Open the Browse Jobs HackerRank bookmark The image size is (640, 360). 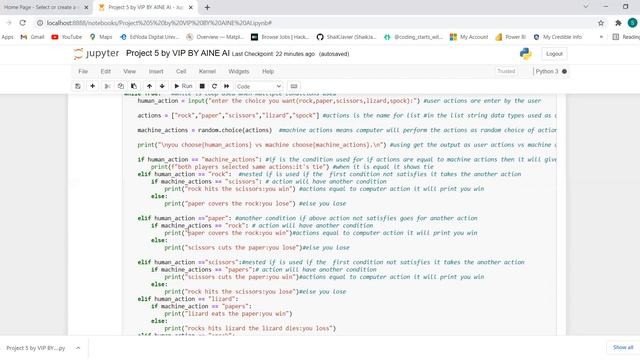click(280, 37)
